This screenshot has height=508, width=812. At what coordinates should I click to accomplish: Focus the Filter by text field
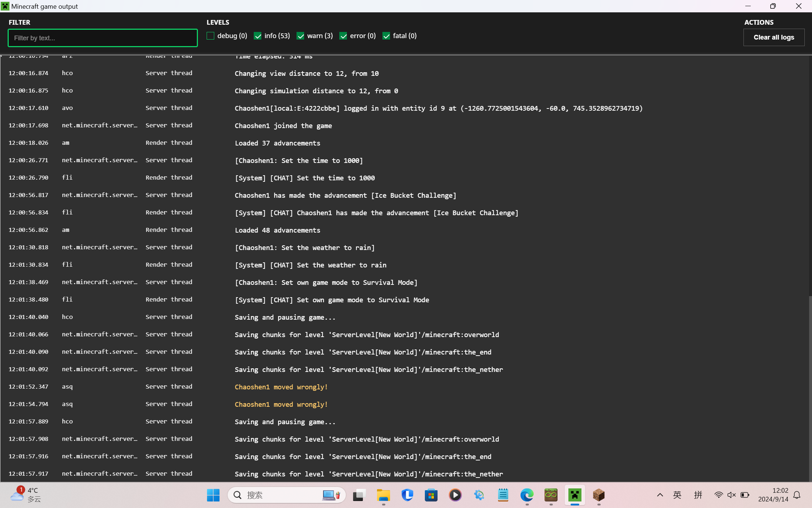pos(103,38)
